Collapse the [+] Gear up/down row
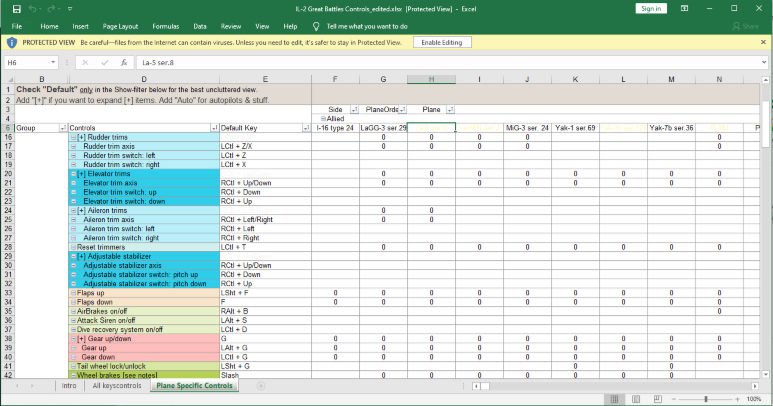Screen dimensions: 773x406 [73, 339]
